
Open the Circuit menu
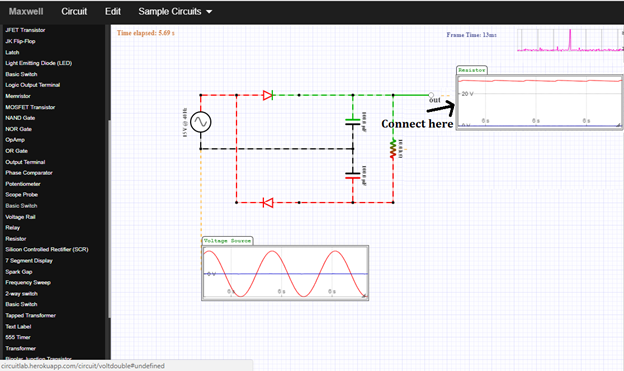[x=74, y=12]
